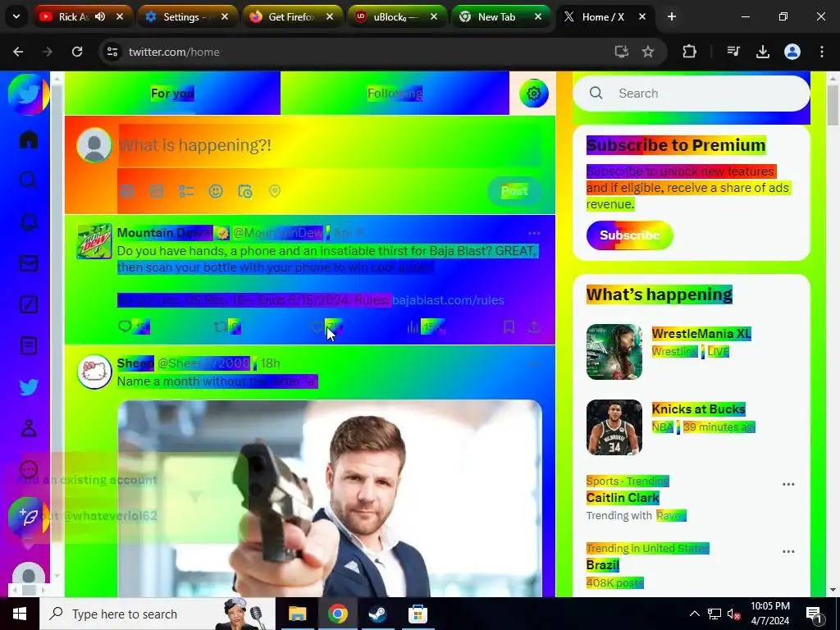This screenshot has height=630, width=840.
Task: Open more options on the Mountain Dew post
Action: click(534, 233)
